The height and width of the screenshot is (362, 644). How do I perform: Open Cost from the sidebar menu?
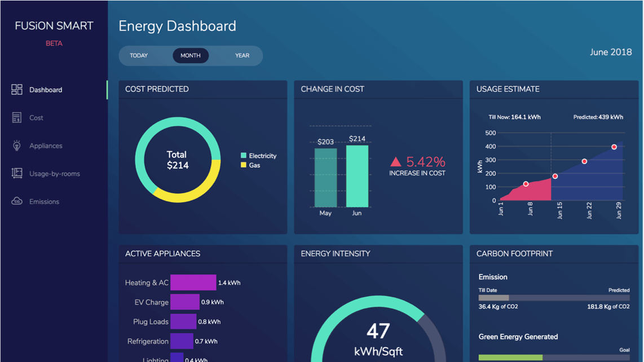(x=36, y=117)
